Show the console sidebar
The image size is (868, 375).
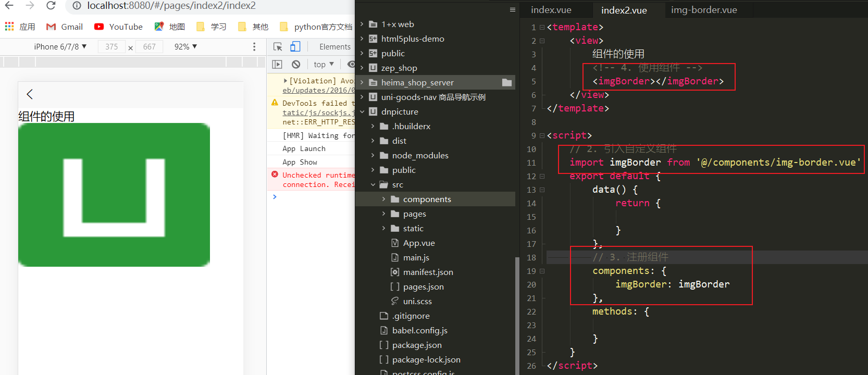click(277, 64)
